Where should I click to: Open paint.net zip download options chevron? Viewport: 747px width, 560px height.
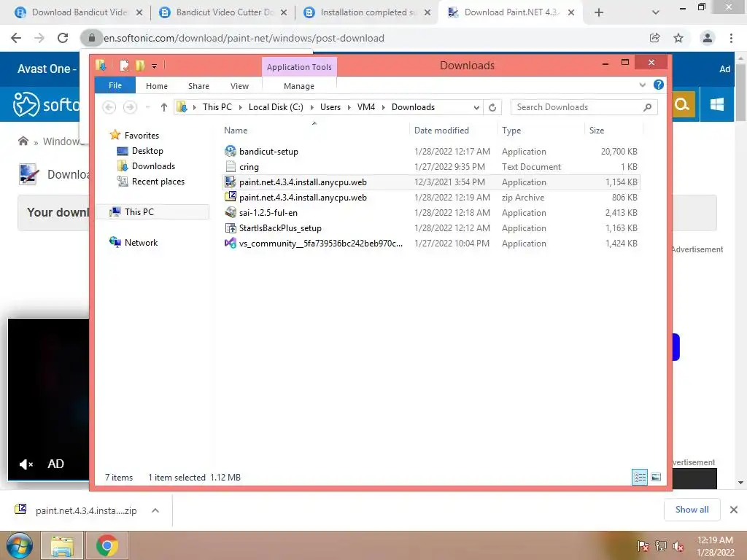click(155, 510)
